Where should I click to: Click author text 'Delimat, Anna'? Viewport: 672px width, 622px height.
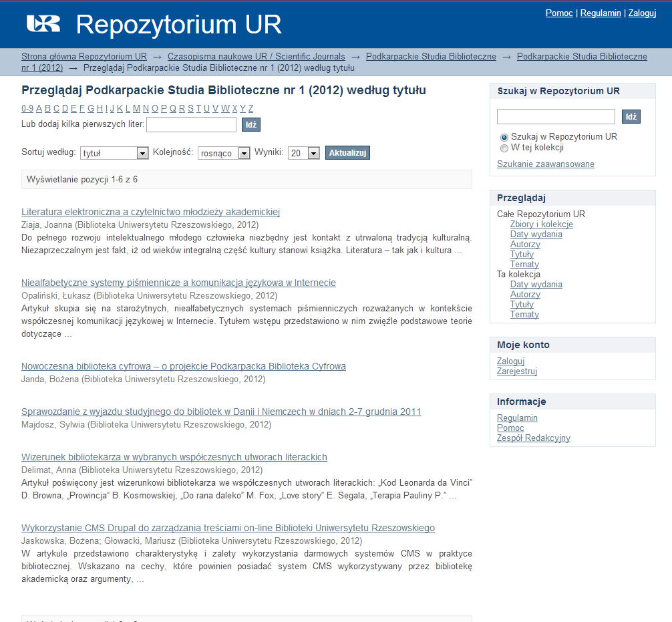point(49,470)
